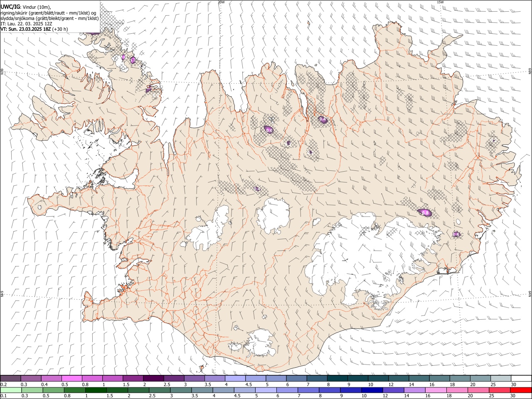The image size is (532, 399).
Task: Click the '25' label on the snow legend row
Action: 493,384
